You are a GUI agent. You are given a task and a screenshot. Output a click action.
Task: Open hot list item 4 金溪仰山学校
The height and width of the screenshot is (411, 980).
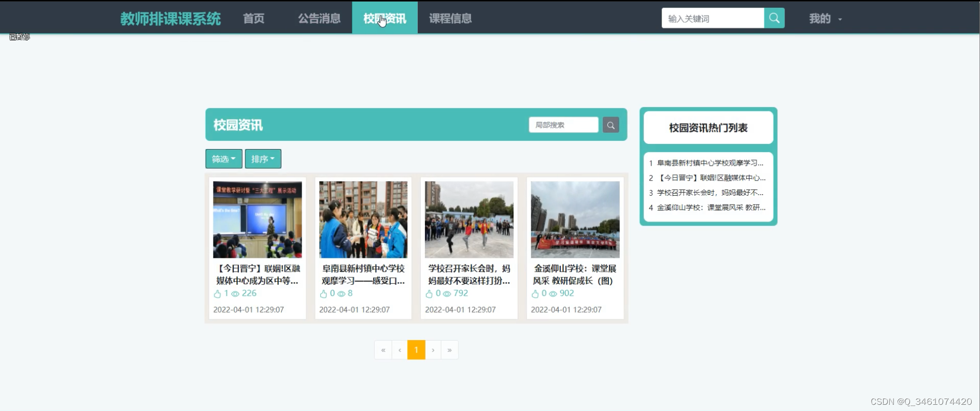click(x=707, y=208)
